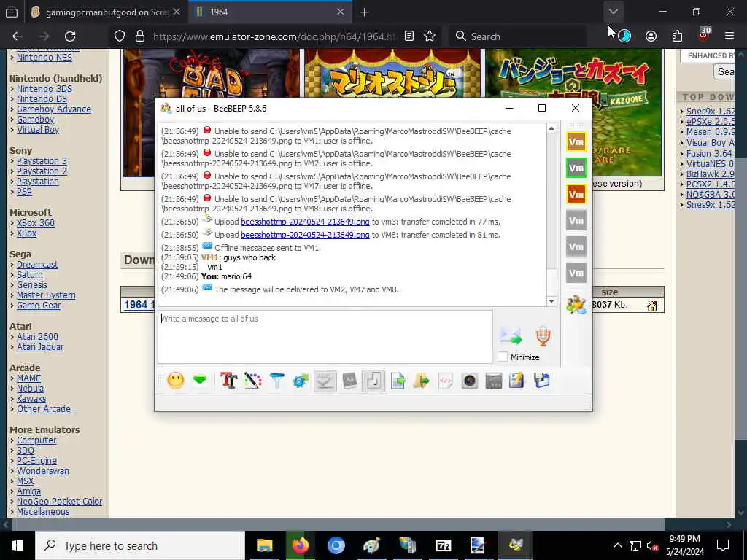Click the taskbar Type here to search box
Image resolution: width=747 pixels, height=560 pixels.
pos(139,545)
